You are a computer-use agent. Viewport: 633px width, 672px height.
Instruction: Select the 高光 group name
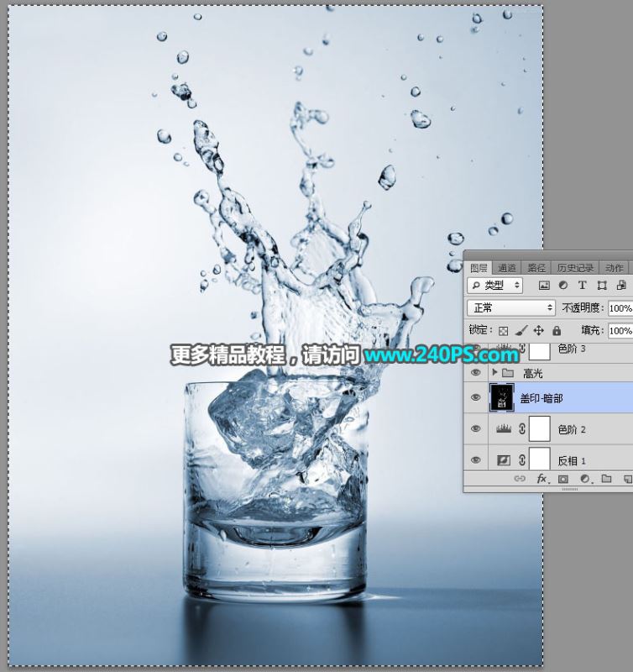tap(533, 373)
